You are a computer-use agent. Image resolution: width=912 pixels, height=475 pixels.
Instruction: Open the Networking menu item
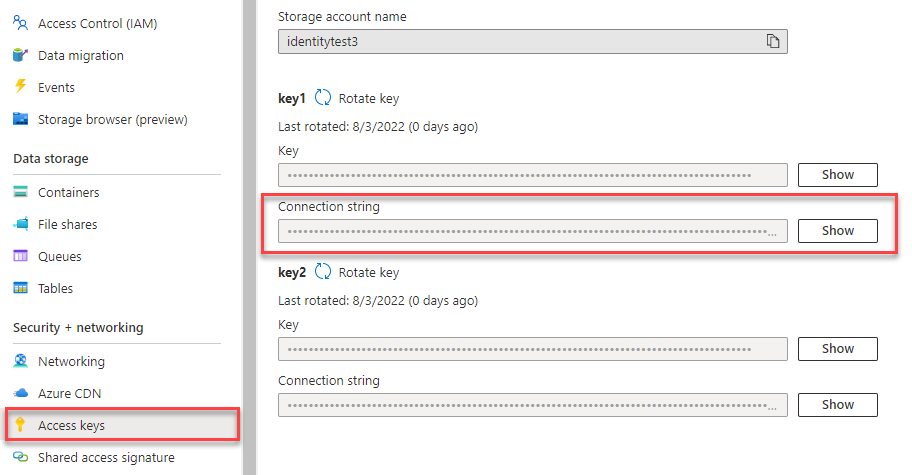pos(71,361)
